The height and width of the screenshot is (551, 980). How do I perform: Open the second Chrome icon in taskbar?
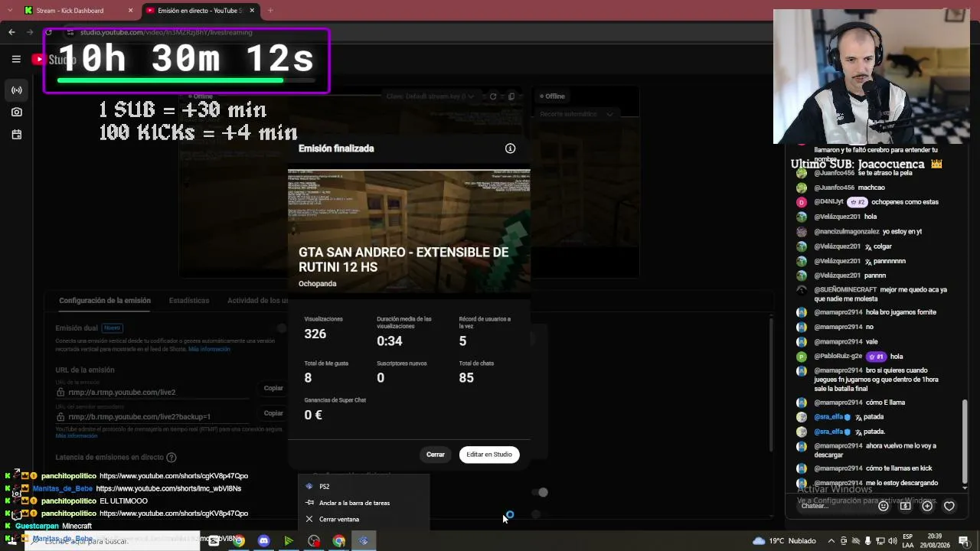coord(338,541)
